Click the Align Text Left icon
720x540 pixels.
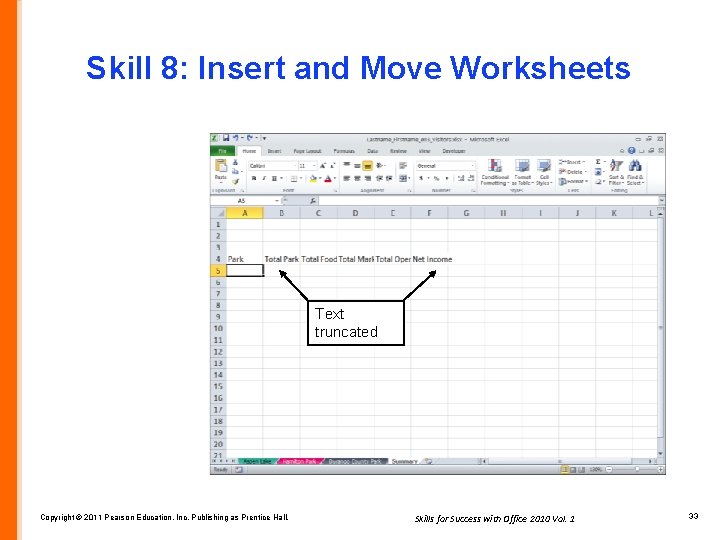click(x=347, y=178)
